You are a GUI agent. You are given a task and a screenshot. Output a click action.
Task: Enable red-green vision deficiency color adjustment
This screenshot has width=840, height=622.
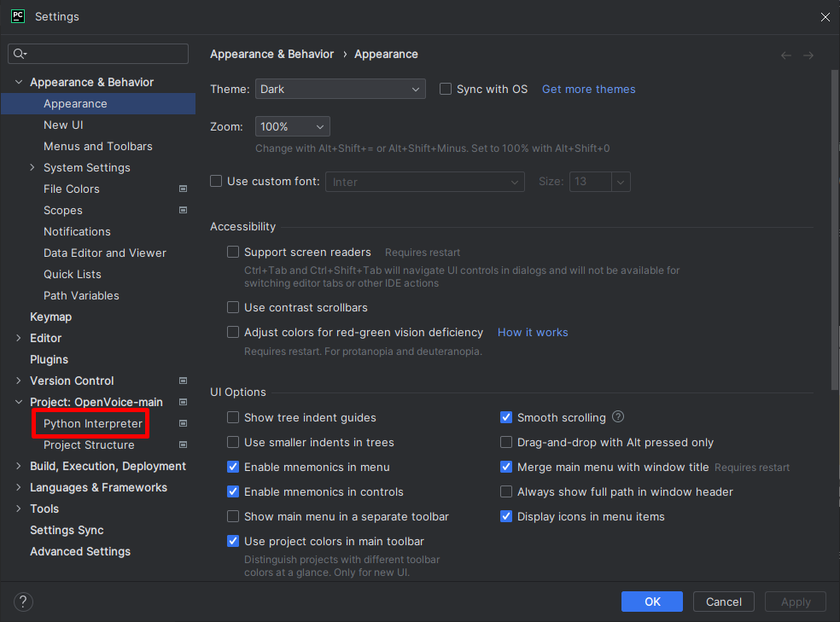pos(233,332)
